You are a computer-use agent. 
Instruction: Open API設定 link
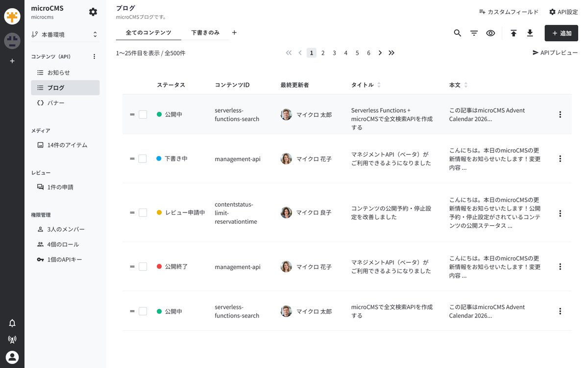tap(563, 12)
